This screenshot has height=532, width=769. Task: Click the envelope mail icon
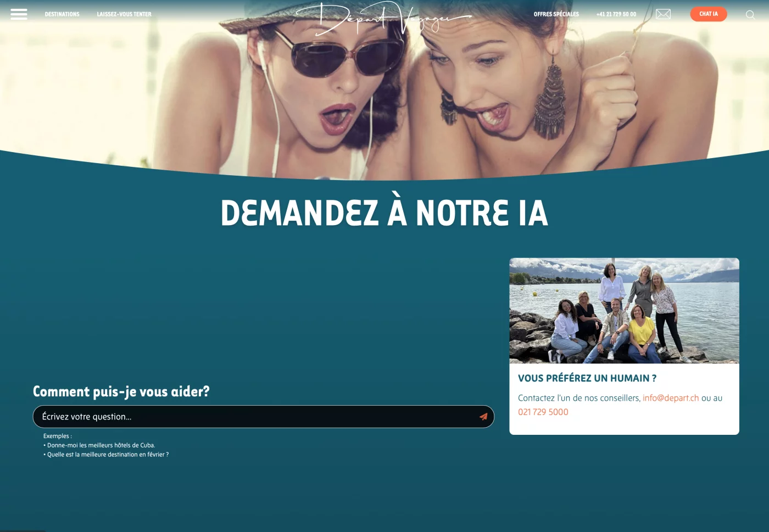pyautogui.click(x=663, y=14)
